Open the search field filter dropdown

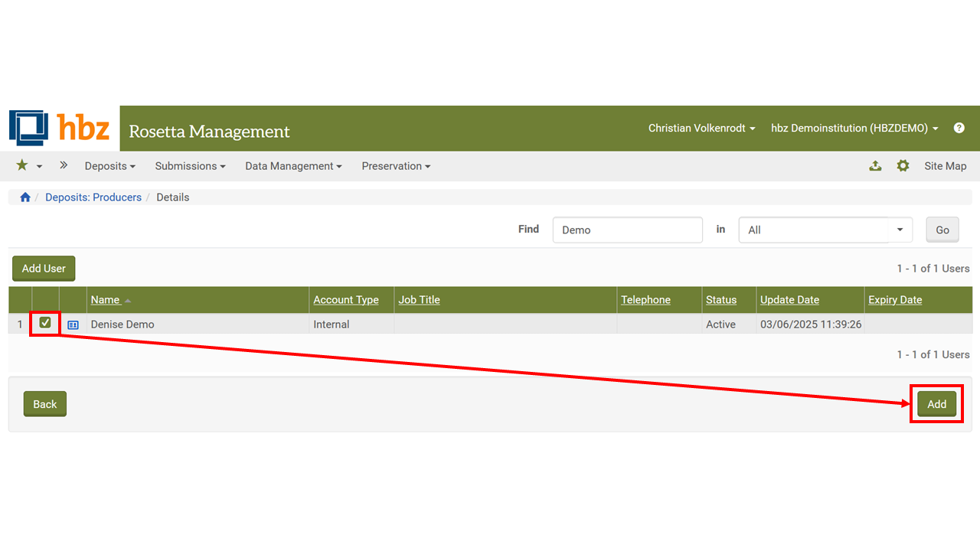point(825,230)
